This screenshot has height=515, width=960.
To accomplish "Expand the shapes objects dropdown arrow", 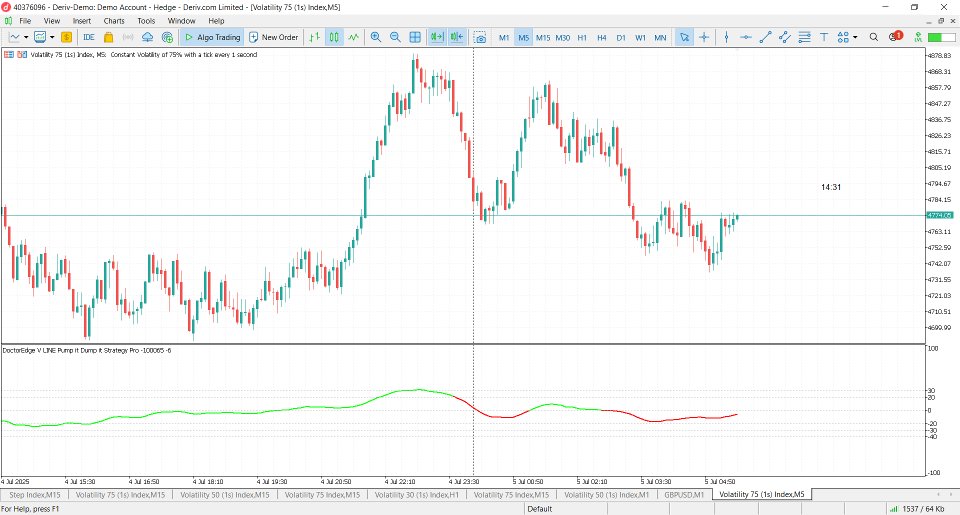I will (x=855, y=37).
